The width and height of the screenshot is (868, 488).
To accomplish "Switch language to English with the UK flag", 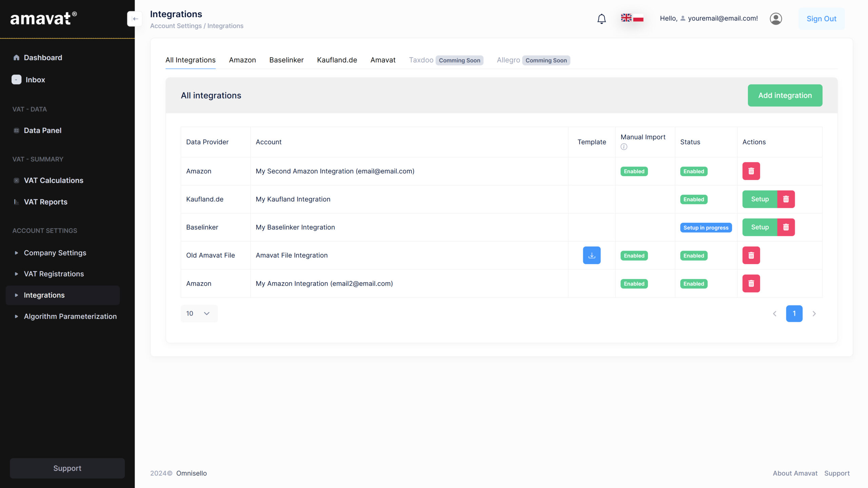I will point(626,18).
